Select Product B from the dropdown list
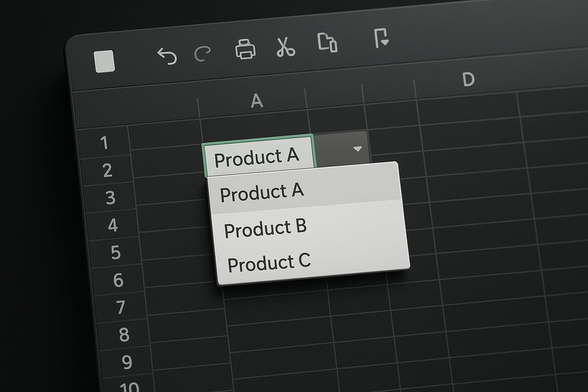Viewport: 588px width, 392px height. [x=265, y=227]
